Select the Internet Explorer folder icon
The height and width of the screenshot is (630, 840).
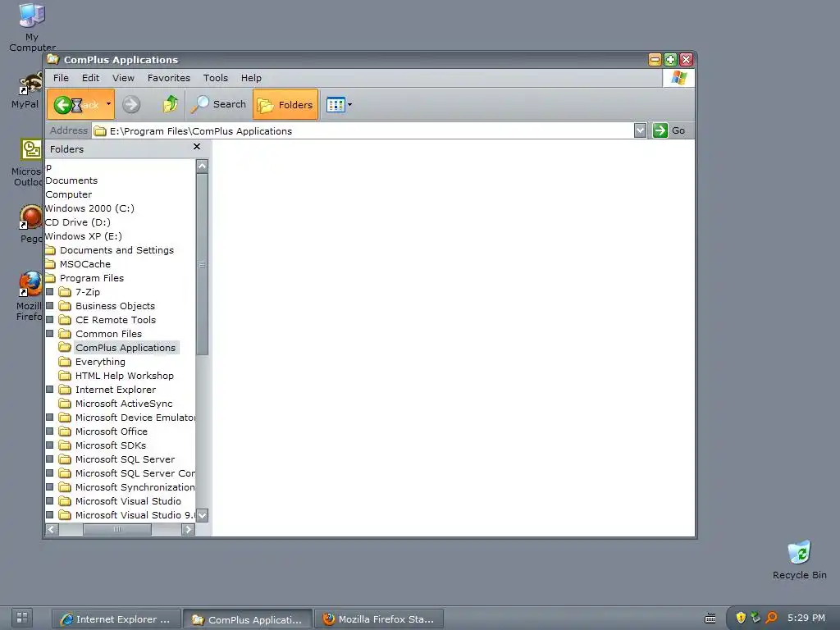pyautogui.click(x=65, y=390)
